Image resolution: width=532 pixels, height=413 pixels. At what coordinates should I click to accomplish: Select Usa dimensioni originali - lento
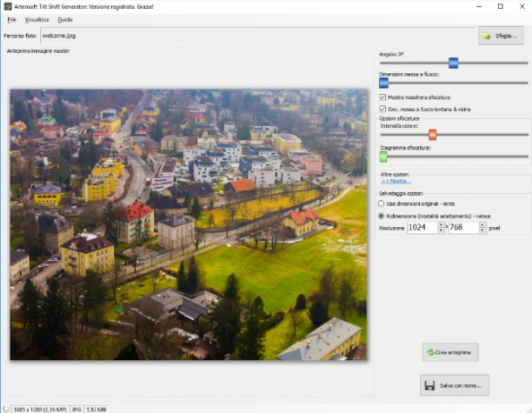tap(382, 203)
